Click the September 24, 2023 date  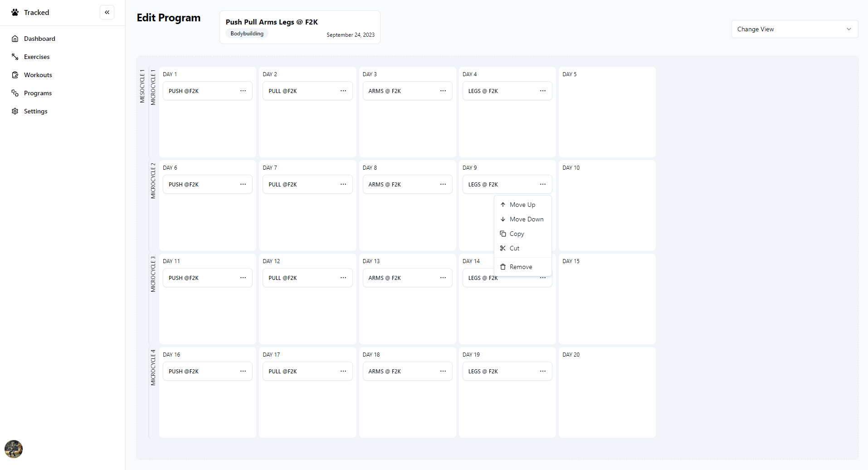click(351, 35)
